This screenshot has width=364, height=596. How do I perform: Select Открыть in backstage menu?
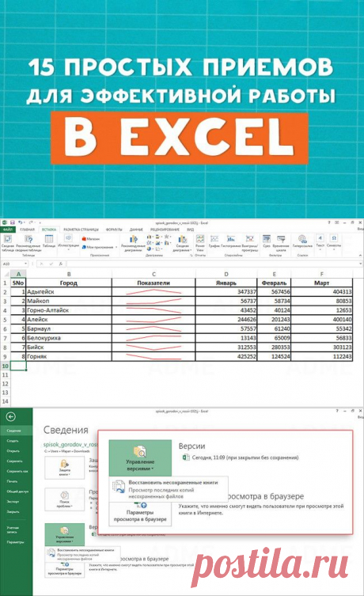[13, 451]
